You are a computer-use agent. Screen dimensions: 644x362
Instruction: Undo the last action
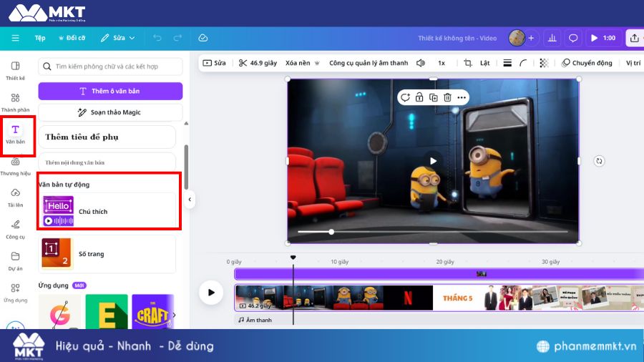click(157, 38)
